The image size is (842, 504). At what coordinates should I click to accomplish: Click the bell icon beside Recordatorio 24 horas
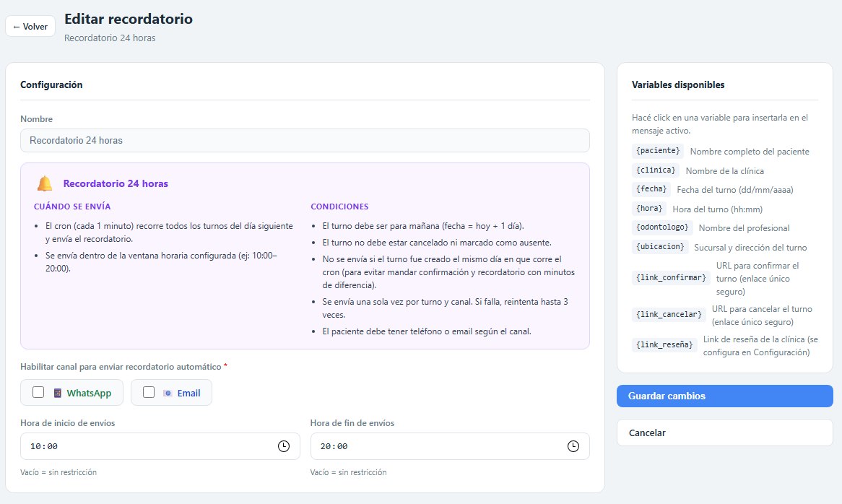pos(45,183)
